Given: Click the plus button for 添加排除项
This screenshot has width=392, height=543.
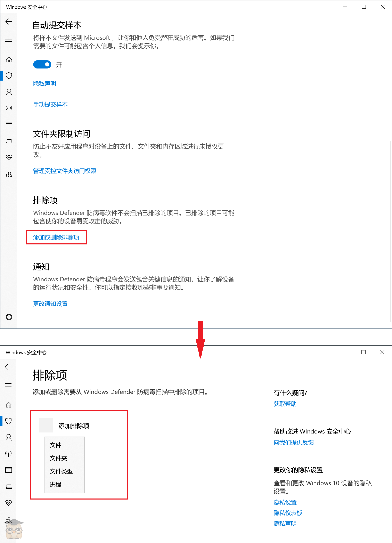Looking at the screenshot, I should click(46, 425).
